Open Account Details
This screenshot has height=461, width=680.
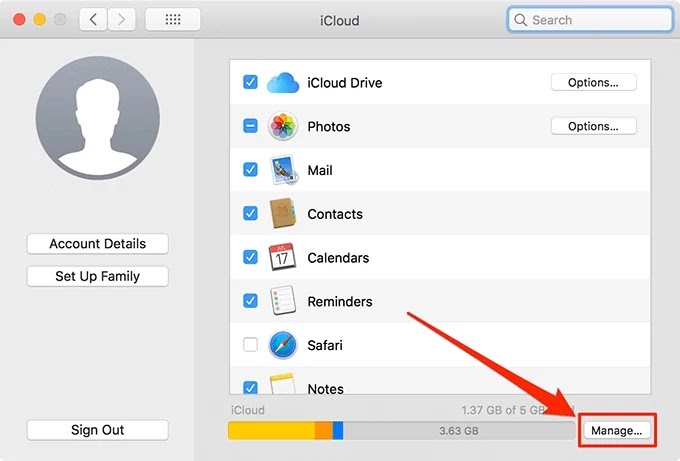click(x=98, y=244)
